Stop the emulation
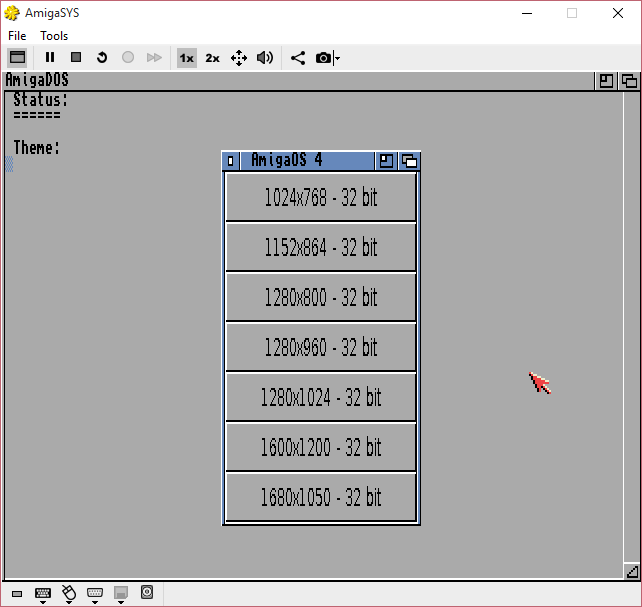The image size is (642, 607). [76, 57]
